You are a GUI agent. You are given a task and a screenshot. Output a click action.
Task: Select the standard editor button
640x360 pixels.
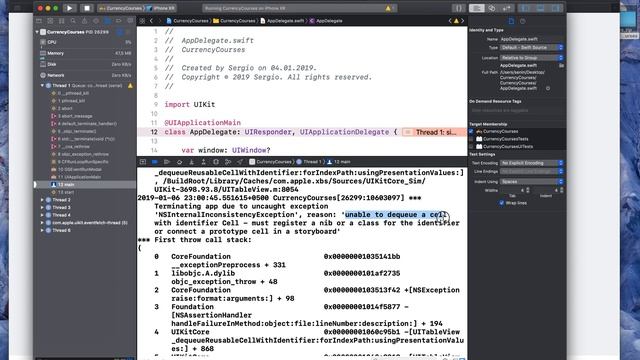coord(476,8)
